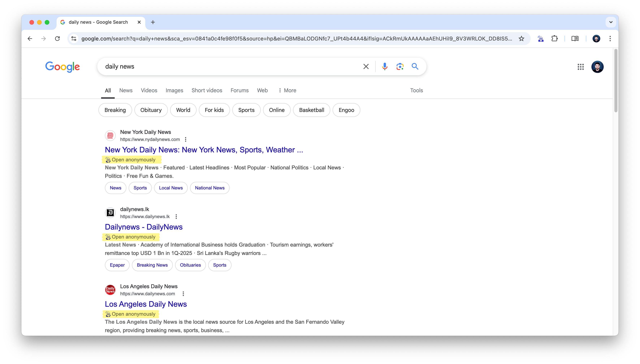Open National News sitelink
Viewport: 640px width, 364px height.
pos(210,188)
